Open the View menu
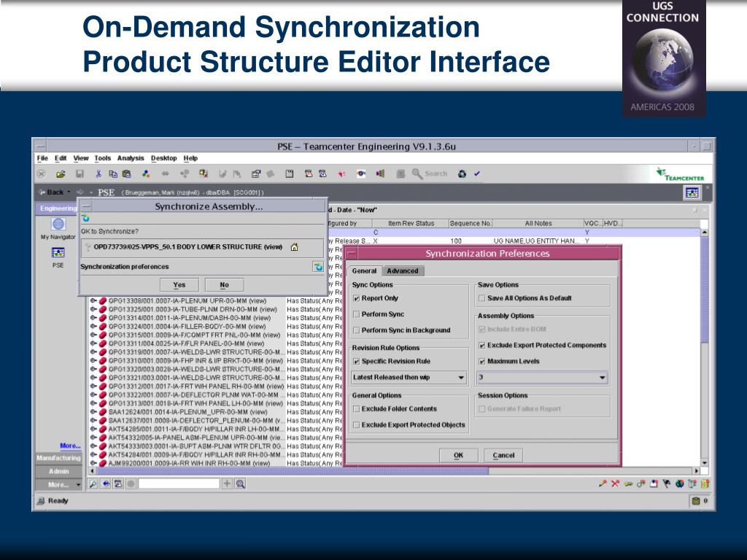Screen dimensions: 747x560 pos(80,158)
